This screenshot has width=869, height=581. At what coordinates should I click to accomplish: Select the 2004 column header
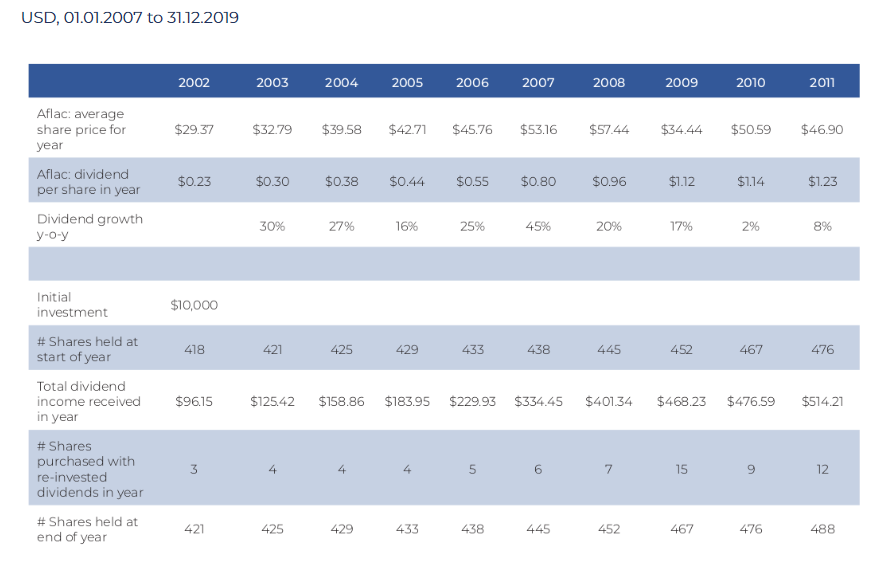coord(341,83)
